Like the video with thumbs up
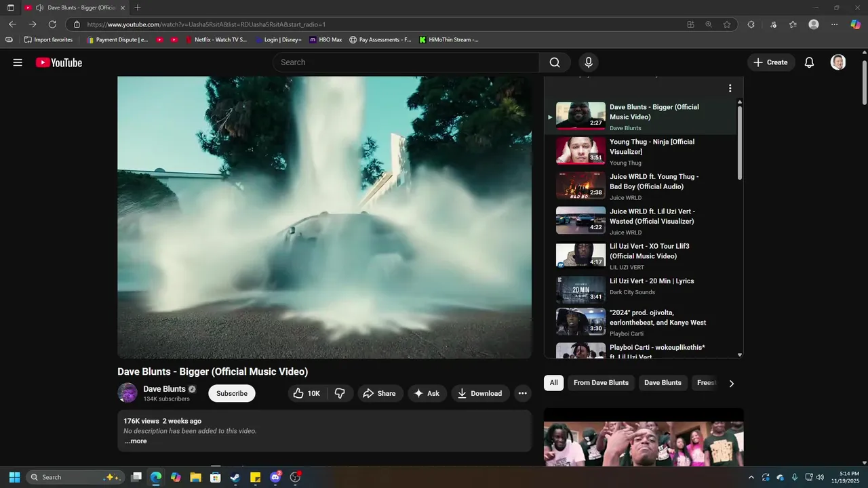 [307, 393]
